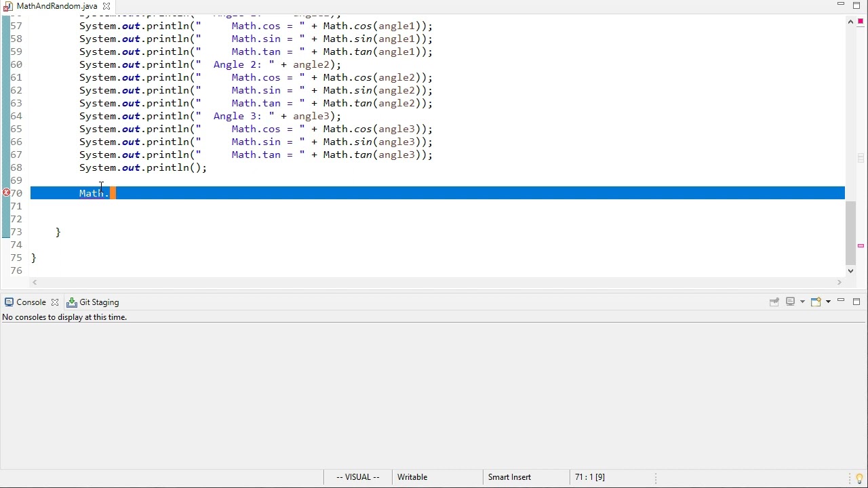
Task: Click Math.sin(angle1) call on line 58
Action: [375, 39]
